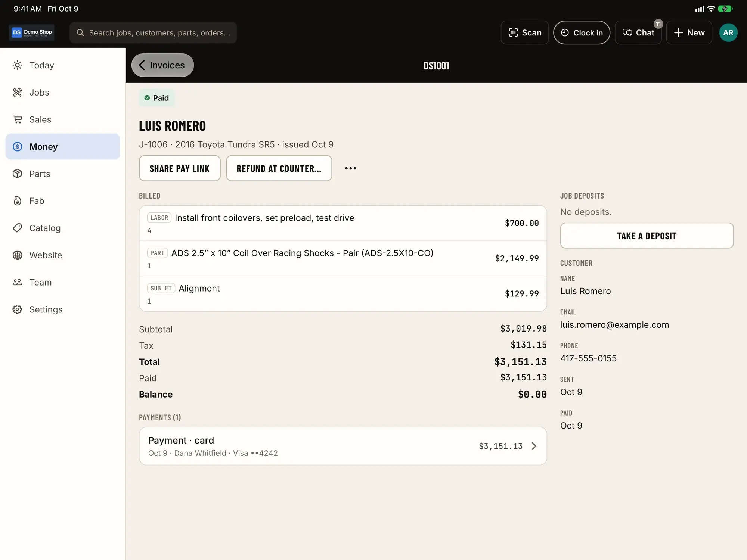
Task: Open the three-dot more actions menu
Action: [x=350, y=168]
